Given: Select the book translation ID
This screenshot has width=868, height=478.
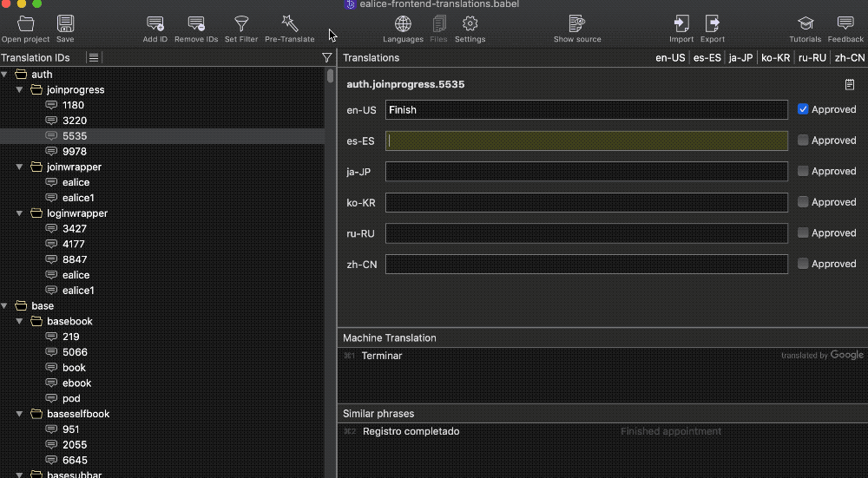Looking at the screenshot, I should (74, 367).
